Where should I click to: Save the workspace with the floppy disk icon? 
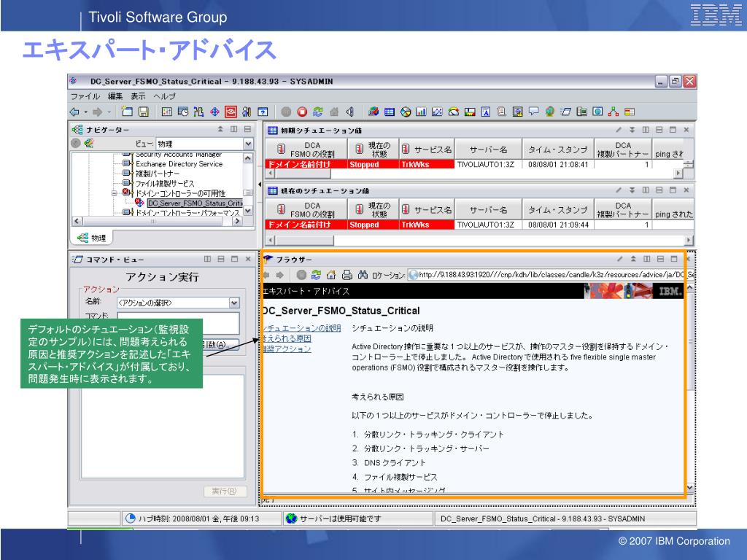click(144, 112)
